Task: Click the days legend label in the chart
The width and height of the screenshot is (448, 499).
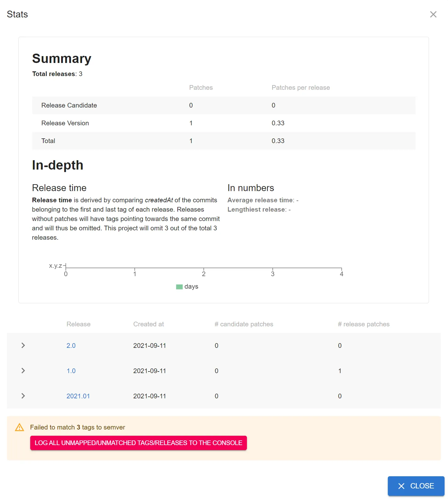Action: (191, 286)
